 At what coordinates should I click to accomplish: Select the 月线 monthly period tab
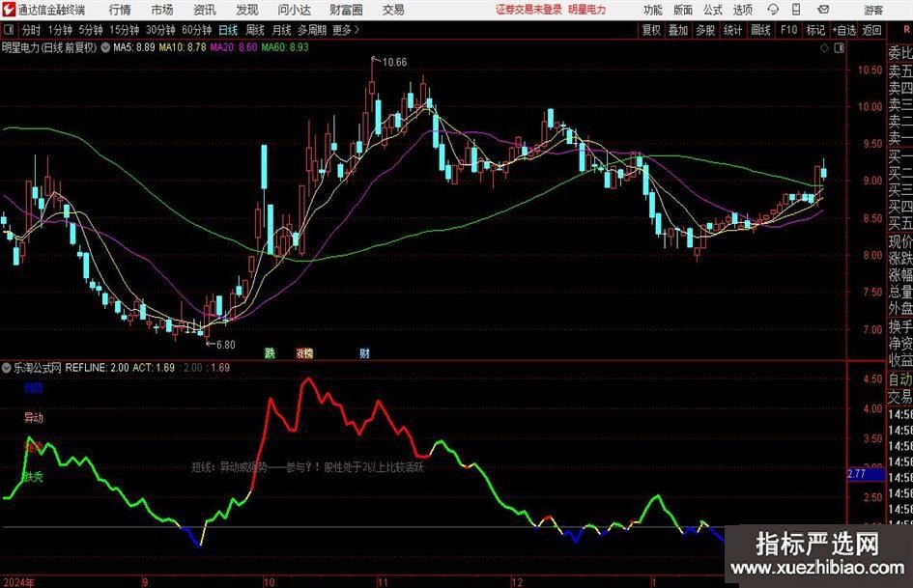[x=282, y=30]
